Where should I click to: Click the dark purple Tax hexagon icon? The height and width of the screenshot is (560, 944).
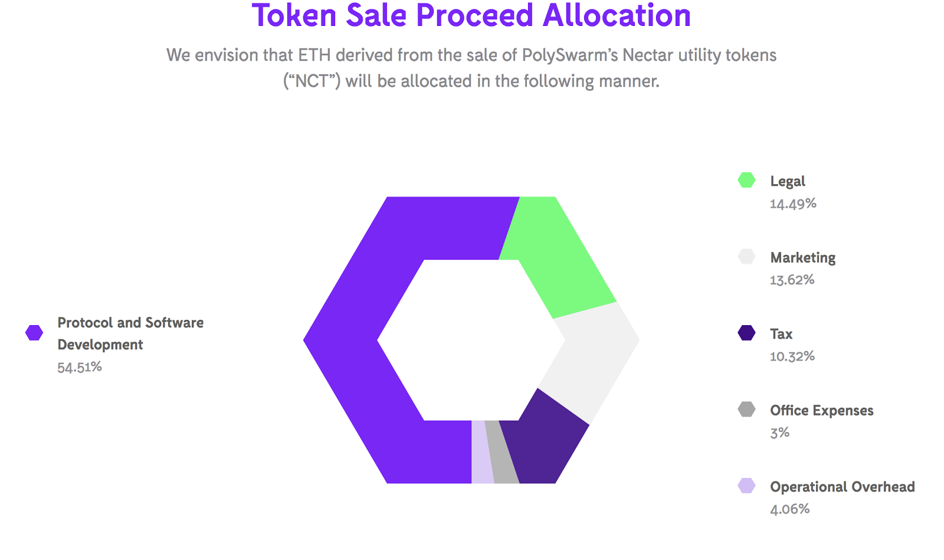point(746,333)
